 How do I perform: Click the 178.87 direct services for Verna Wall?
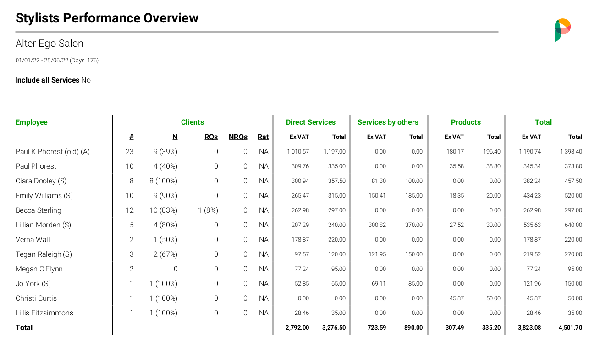300,240
